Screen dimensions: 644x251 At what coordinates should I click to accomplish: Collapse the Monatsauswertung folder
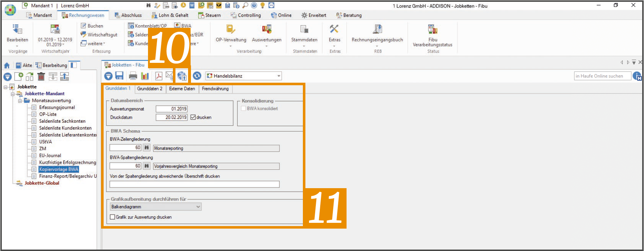pos(20,101)
